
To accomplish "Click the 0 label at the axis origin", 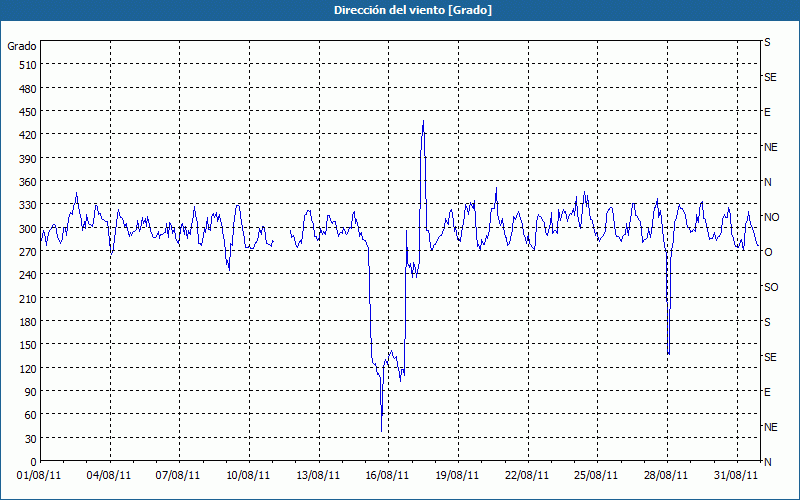I will pos(34,462).
